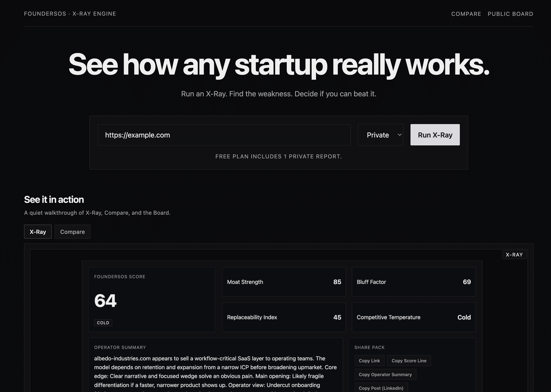Copy Link from the Share Pack
Image resolution: width=551 pixels, height=392 pixels.
(369, 360)
